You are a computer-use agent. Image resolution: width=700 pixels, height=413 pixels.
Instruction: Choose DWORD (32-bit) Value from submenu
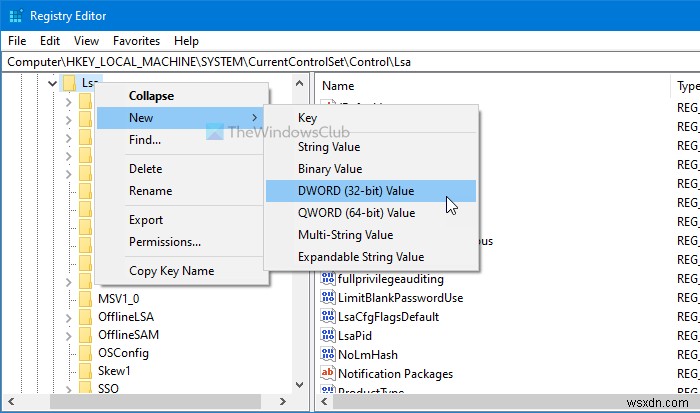355,191
